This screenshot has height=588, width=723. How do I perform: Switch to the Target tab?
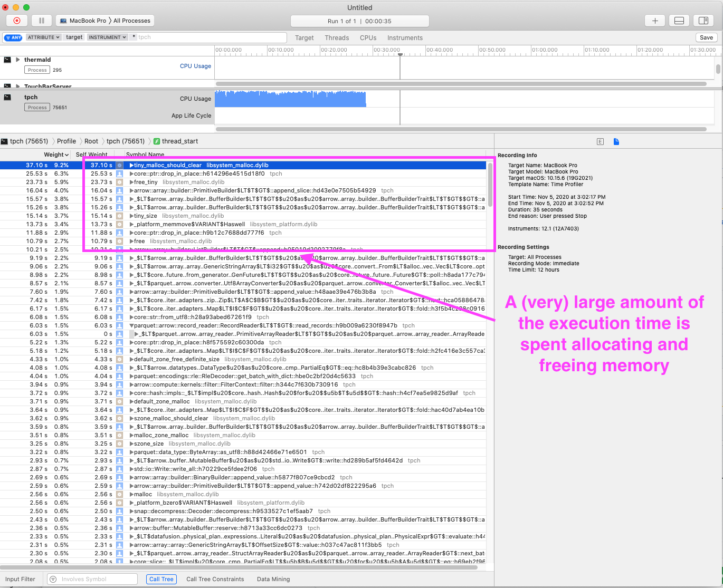coord(304,38)
